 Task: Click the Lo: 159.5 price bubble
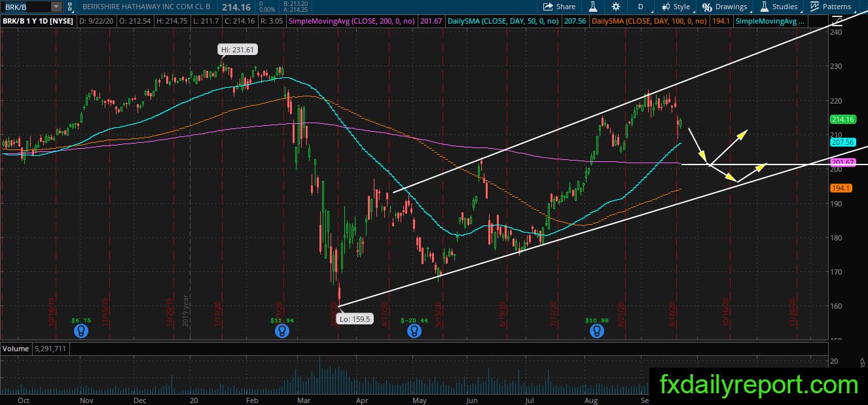coord(355,318)
